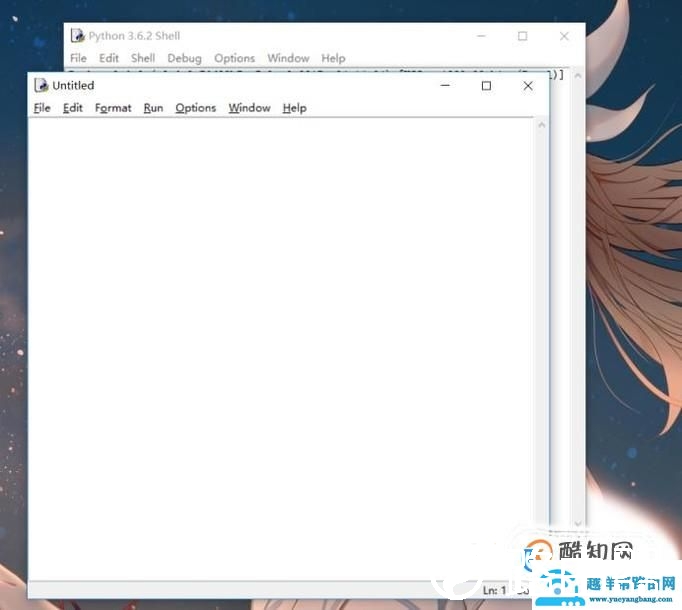Click inside the empty editor text area

tap(281, 348)
